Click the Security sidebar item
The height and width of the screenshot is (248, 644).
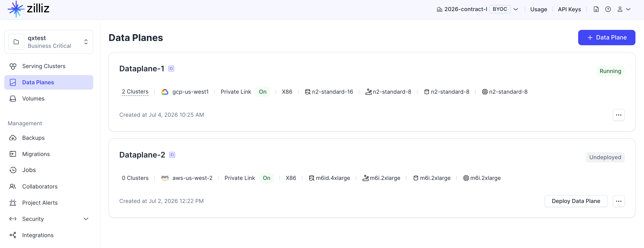pyautogui.click(x=49, y=219)
